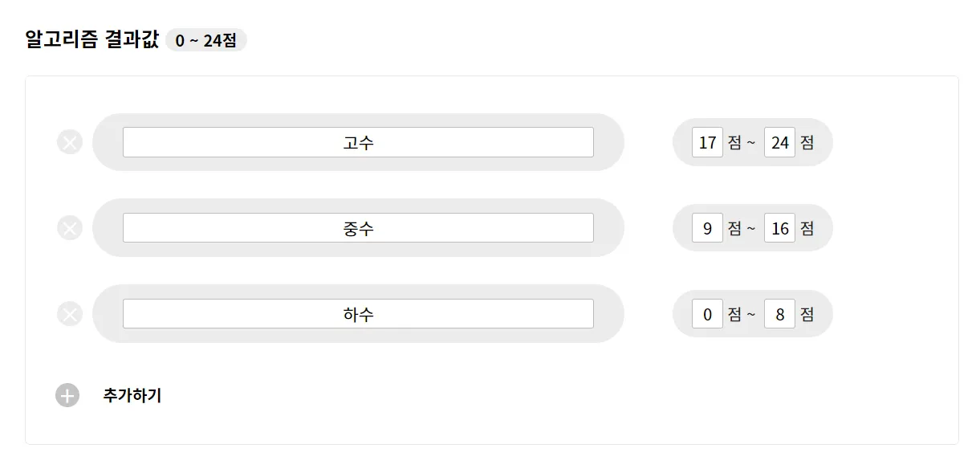Click the plus icon to add a row
The image size is (980, 465).
(x=67, y=395)
